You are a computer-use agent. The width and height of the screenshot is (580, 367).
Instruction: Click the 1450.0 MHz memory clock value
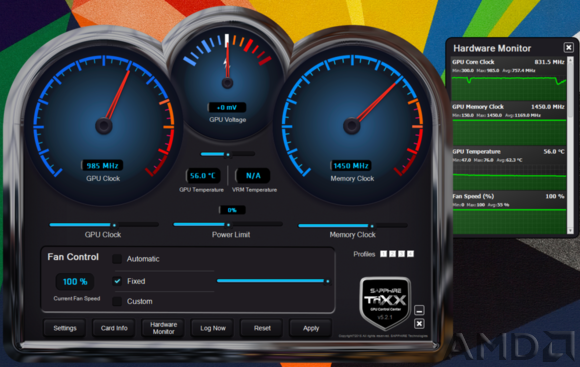[548, 107]
